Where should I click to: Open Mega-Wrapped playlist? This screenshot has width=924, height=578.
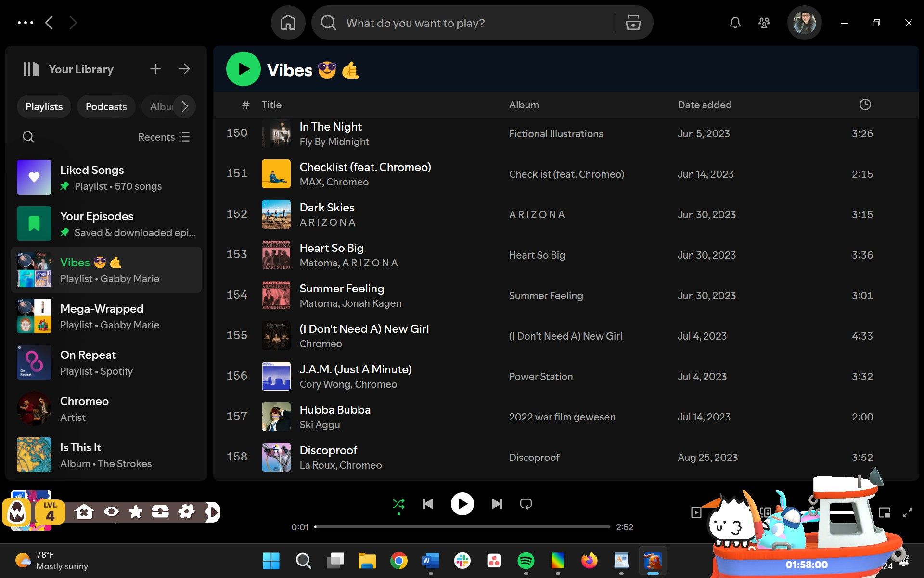[x=106, y=316]
